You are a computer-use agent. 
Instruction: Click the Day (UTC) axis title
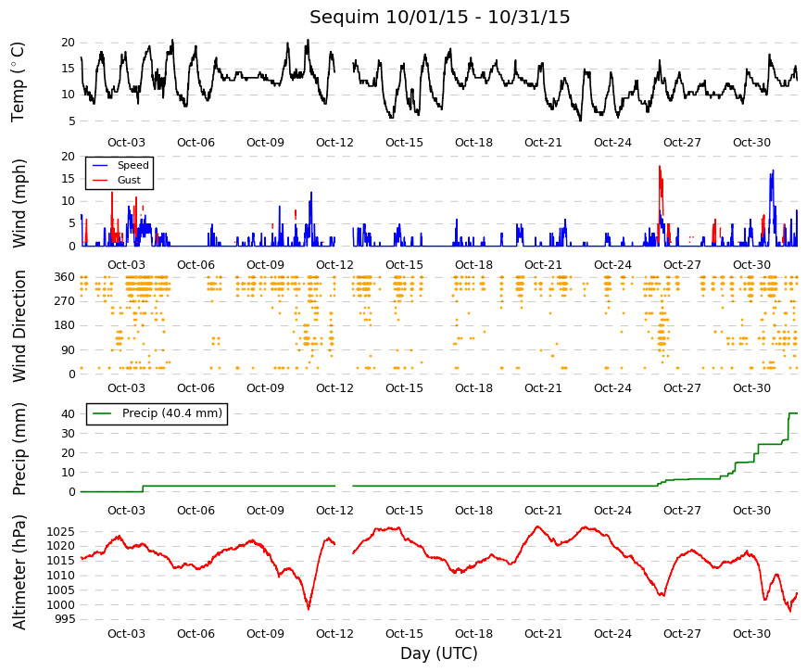(x=439, y=653)
